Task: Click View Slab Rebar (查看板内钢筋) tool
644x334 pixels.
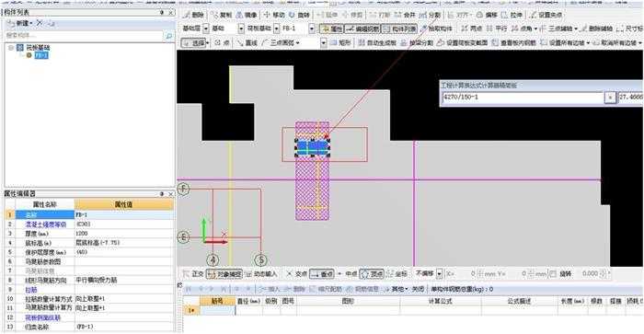Action: coord(513,42)
